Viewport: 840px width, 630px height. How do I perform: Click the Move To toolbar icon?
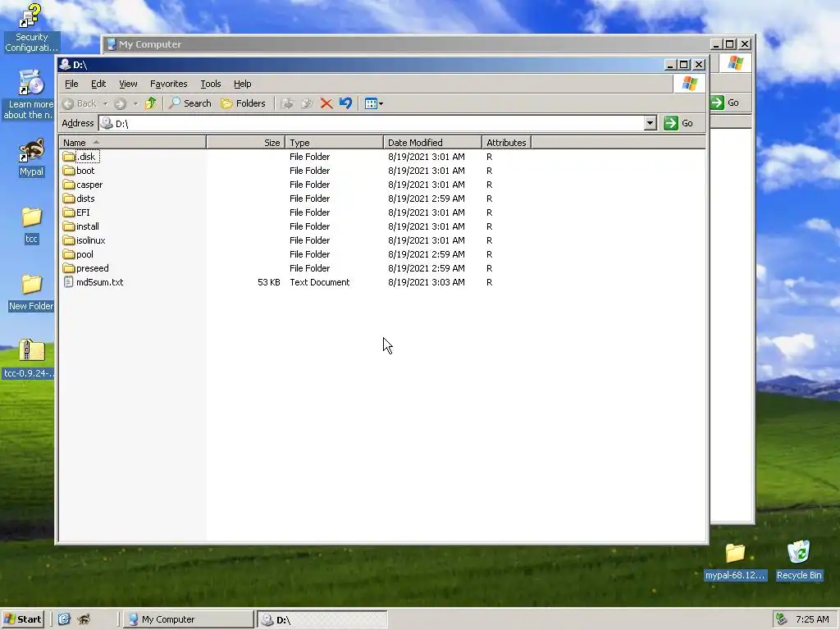tap(287, 103)
